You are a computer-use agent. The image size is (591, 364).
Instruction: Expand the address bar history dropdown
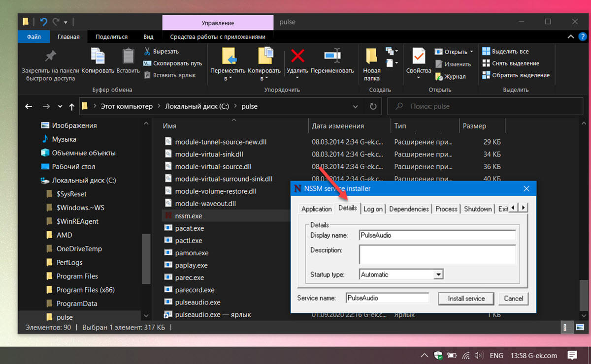356,106
